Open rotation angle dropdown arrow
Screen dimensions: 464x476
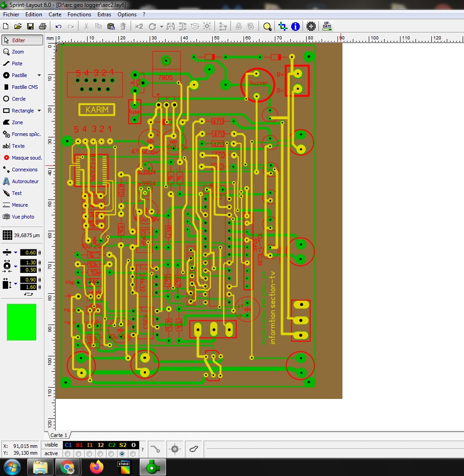coord(161,27)
